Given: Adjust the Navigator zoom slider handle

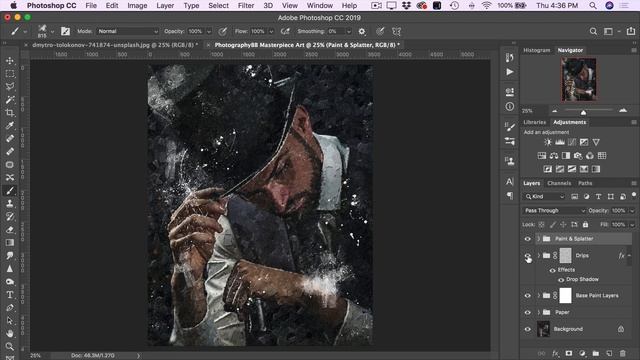Looking at the screenshot, I should [x=583, y=112].
